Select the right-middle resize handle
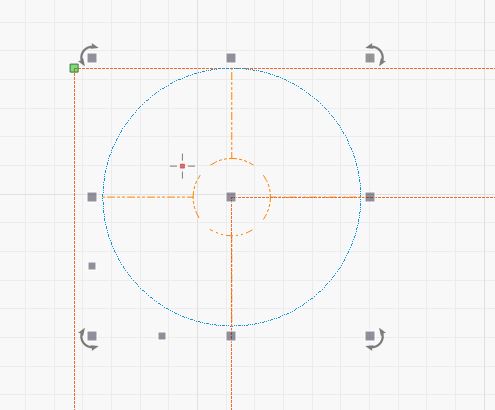 pyautogui.click(x=370, y=197)
